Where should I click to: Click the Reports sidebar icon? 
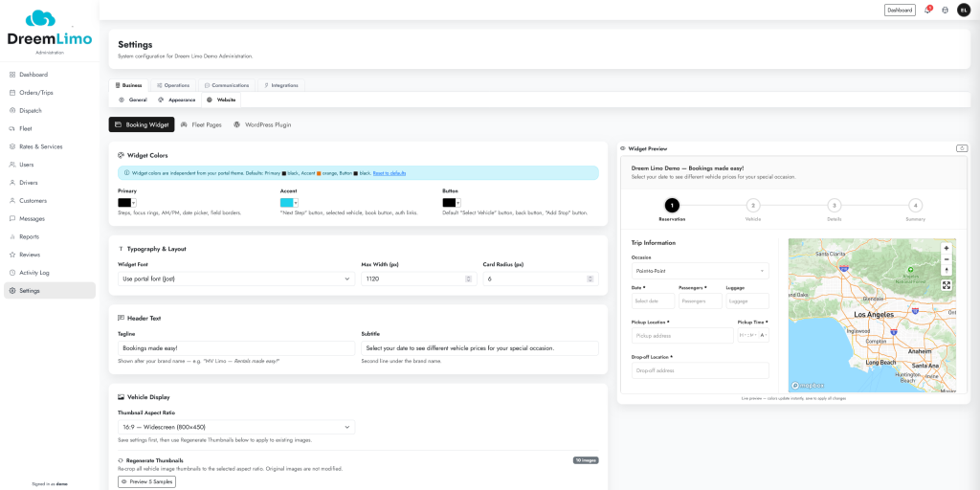(12, 237)
